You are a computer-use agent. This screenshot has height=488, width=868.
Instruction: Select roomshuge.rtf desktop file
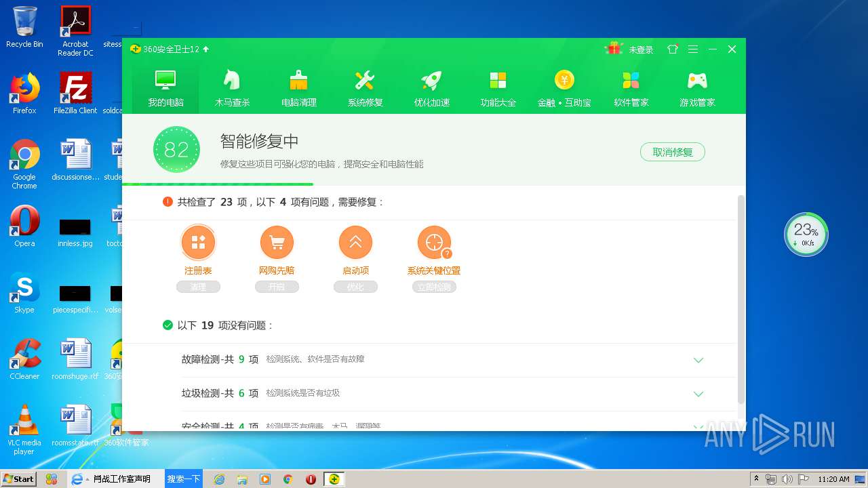76,359
